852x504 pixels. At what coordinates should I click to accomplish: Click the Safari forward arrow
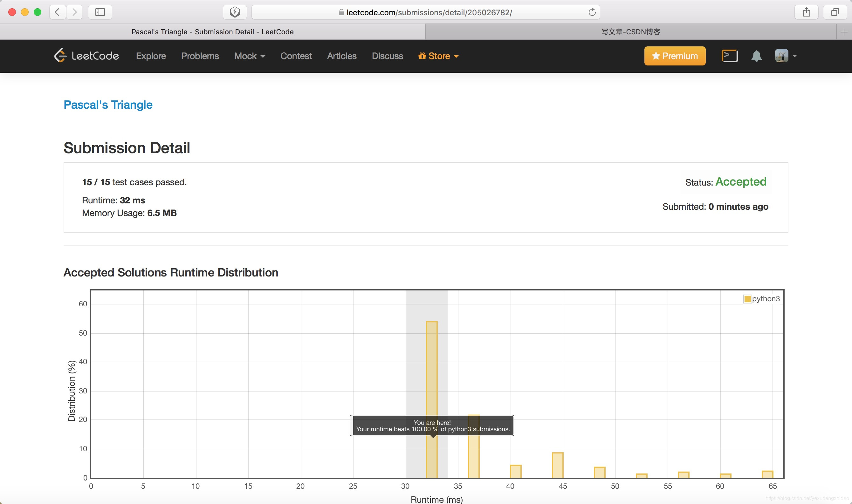click(74, 12)
